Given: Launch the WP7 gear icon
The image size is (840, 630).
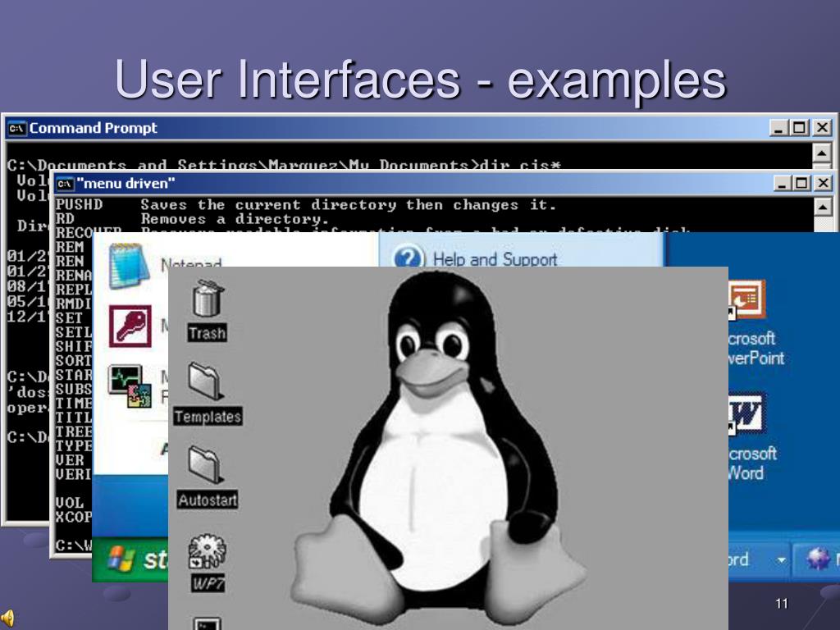Looking at the screenshot, I should click(208, 551).
